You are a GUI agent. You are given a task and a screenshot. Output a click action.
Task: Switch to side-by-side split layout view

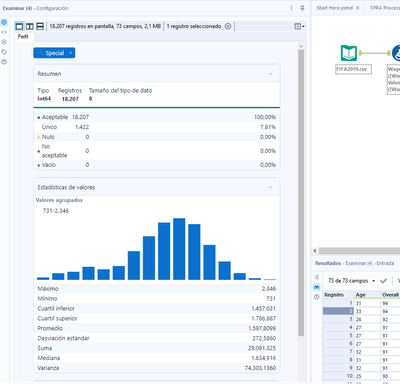click(x=30, y=26)
